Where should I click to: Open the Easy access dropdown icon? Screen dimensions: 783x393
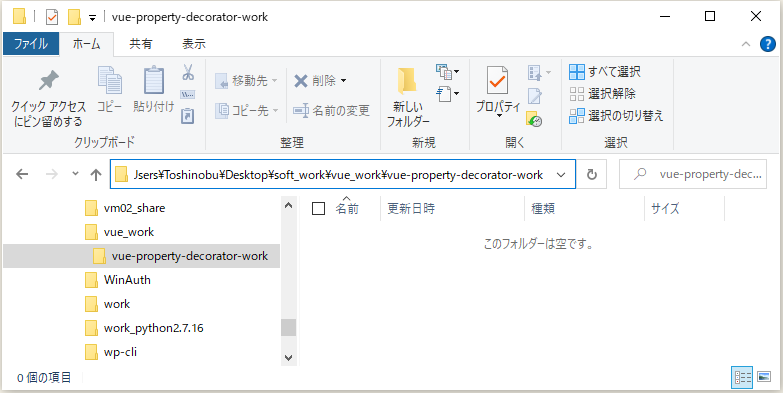[447, 93]
